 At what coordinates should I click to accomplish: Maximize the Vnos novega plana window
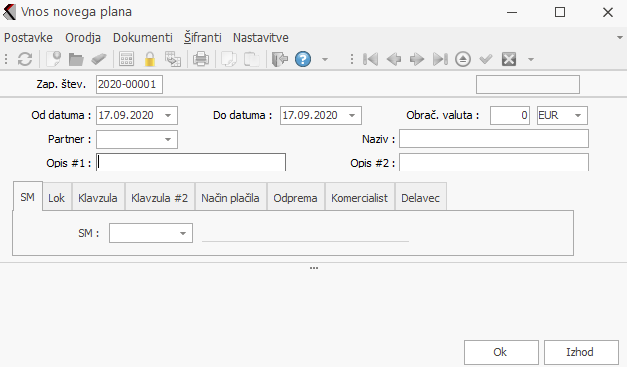560,12
